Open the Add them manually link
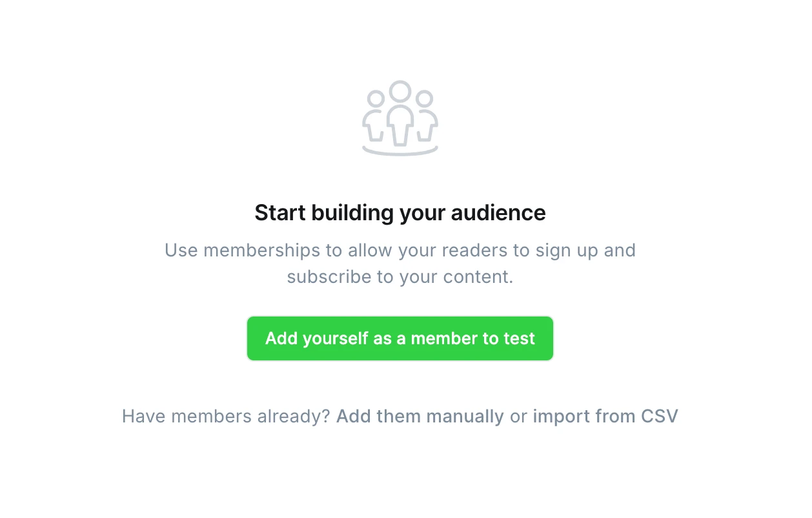812x518 pixels. point(420,416)
